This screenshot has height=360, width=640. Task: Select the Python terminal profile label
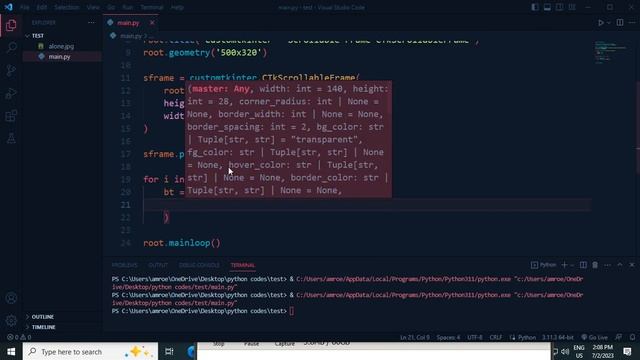(x=543, y=265)
